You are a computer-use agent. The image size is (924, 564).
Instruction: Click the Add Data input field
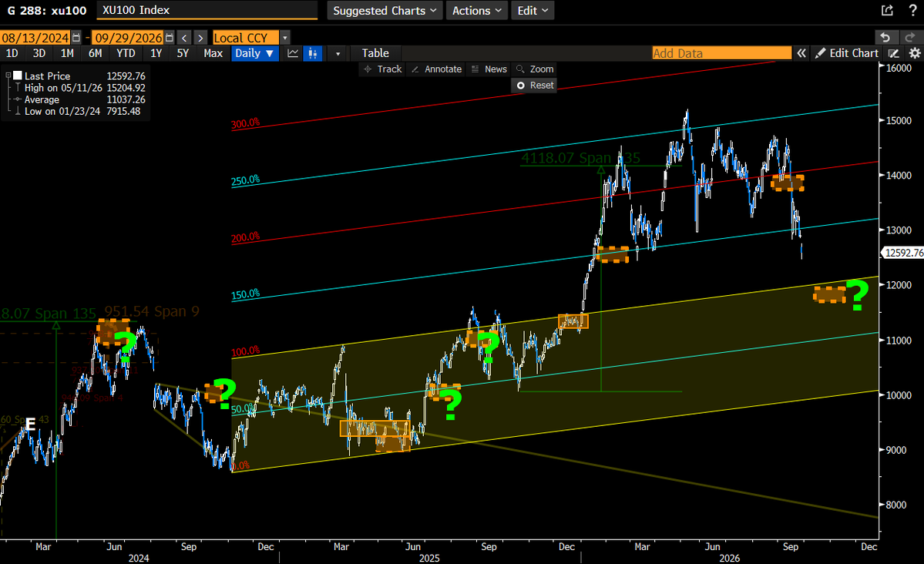(721, 53)
